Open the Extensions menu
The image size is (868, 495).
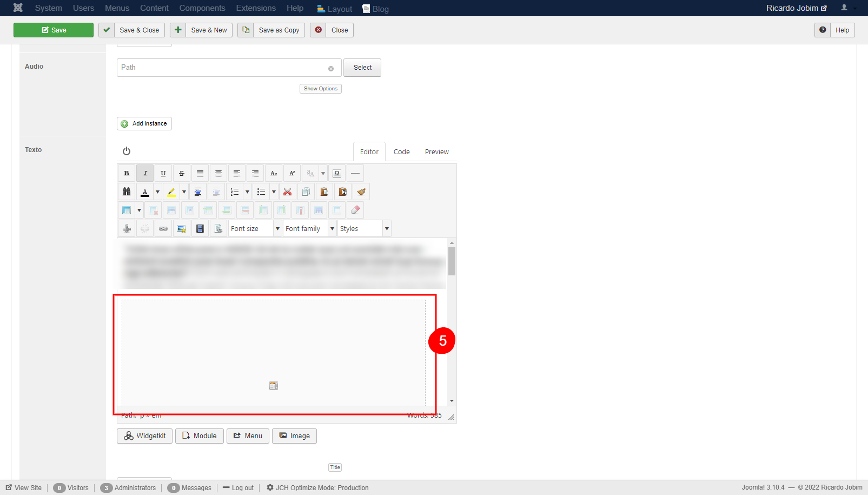255,8
